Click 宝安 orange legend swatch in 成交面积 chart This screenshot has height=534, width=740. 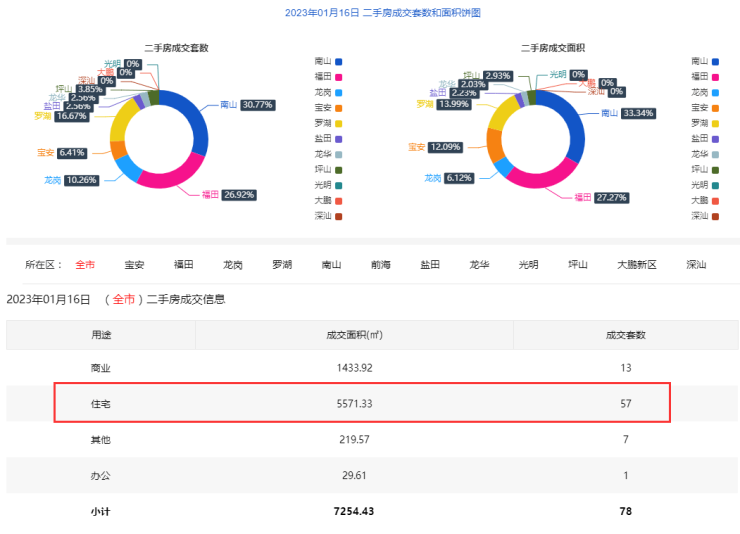coord(715,107)
